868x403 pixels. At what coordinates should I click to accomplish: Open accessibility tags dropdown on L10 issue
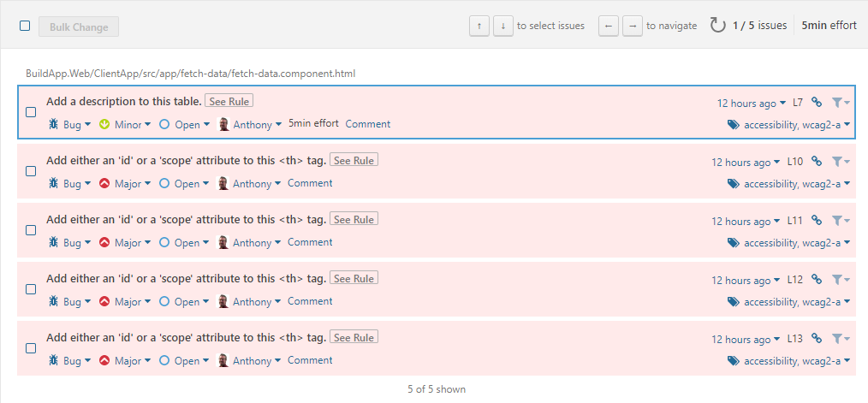789,184
